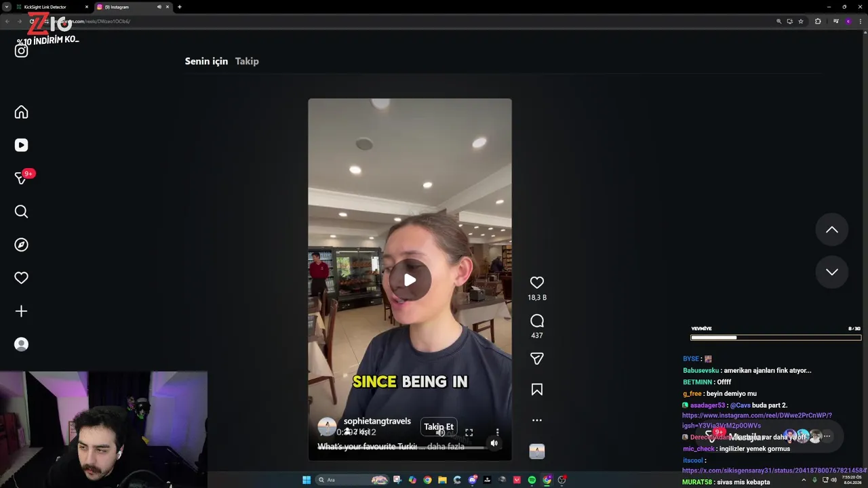
Task: Go to the next reel arrow
Action: 831,272
